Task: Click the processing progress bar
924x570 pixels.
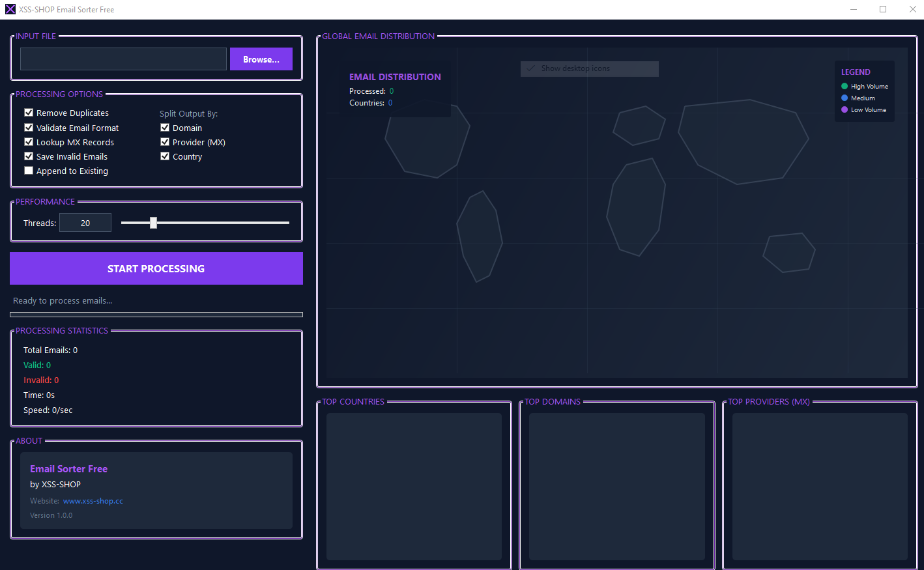Action: point(156,314)
